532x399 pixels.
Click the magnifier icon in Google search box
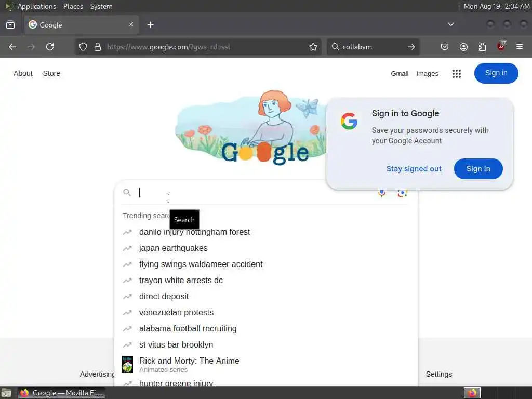(127, 193)
